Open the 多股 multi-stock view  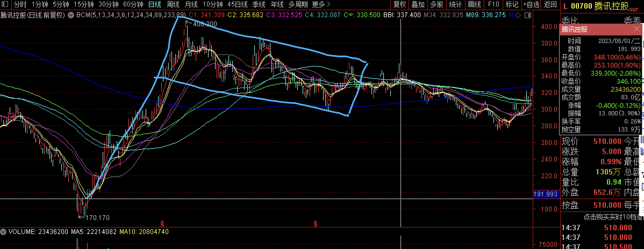click(437, 4)
